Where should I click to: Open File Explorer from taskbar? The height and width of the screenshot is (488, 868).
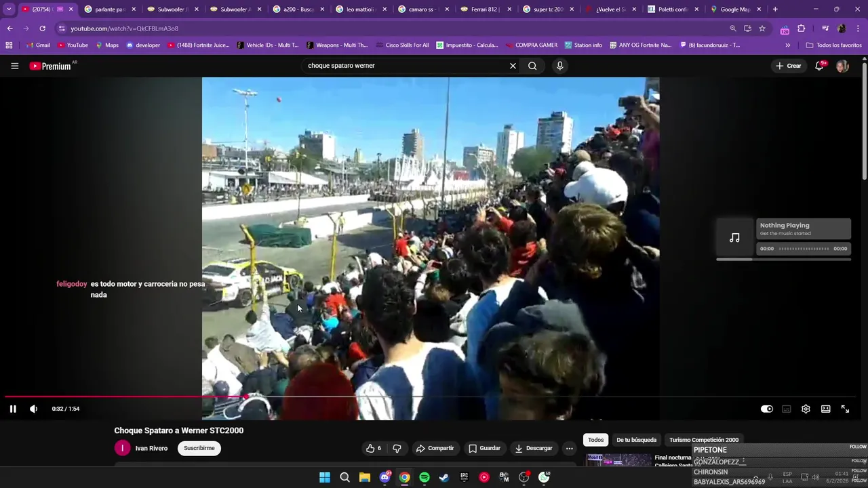coord(365,477)
